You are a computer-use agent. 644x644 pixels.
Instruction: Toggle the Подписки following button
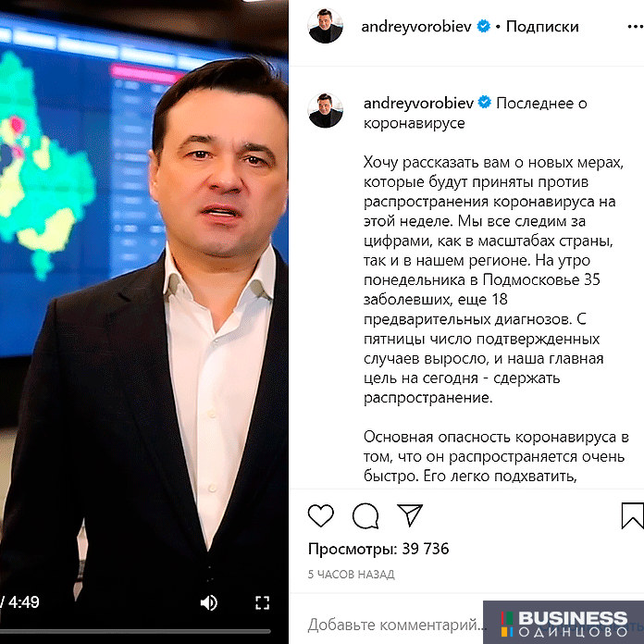click(x=542, y=27)
